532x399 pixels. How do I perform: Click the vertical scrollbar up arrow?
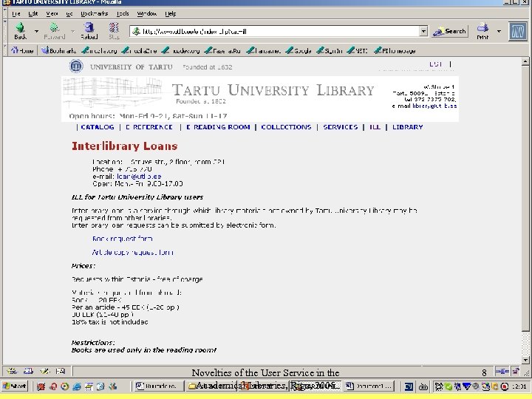(x=525, y=61)
